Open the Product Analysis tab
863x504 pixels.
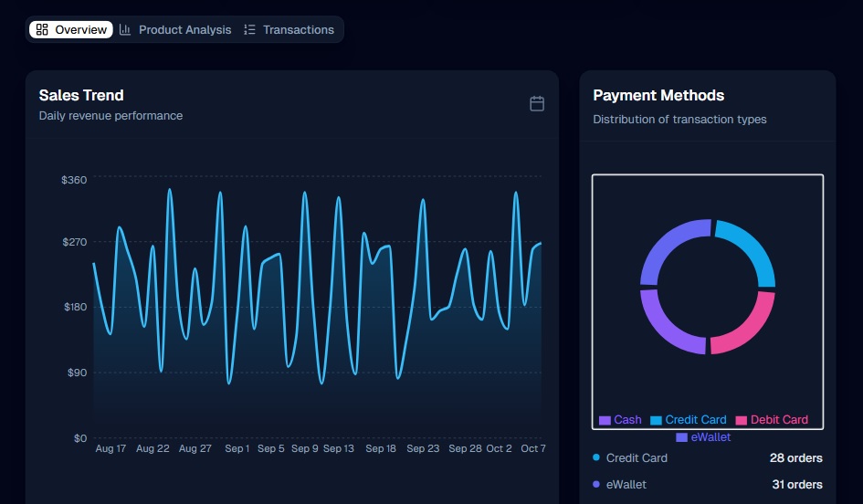point(175,30)
